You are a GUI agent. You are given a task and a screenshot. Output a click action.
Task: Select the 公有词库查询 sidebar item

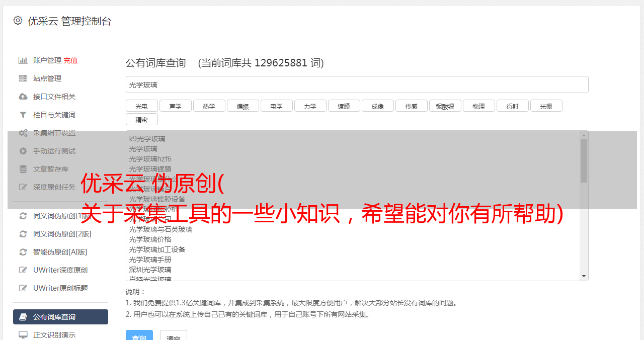[x=60, y=317]
